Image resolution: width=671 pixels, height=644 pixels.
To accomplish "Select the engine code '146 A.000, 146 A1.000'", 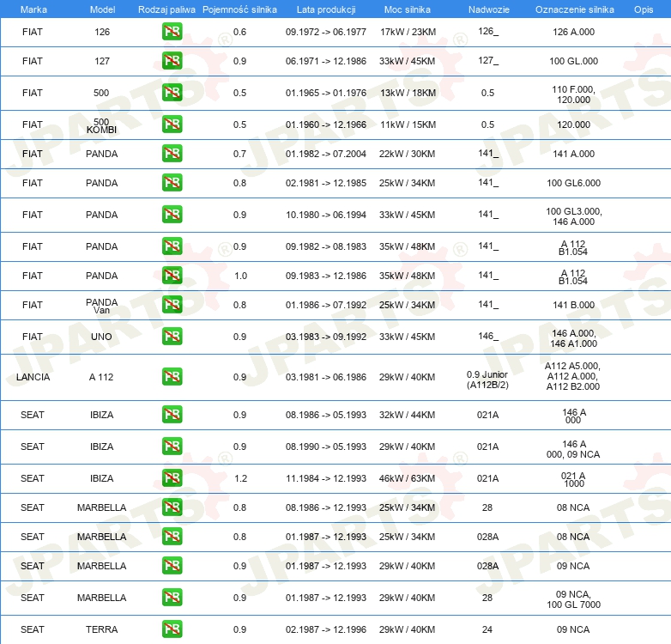I will tap(573, 337).
